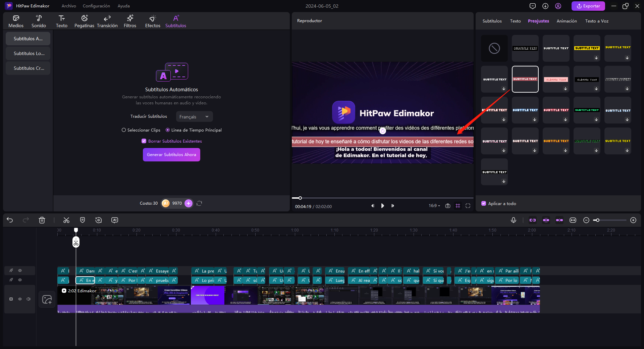Switch to the right panel Subtítulos tab
644x349 pixels.
(x=492, y=21)
